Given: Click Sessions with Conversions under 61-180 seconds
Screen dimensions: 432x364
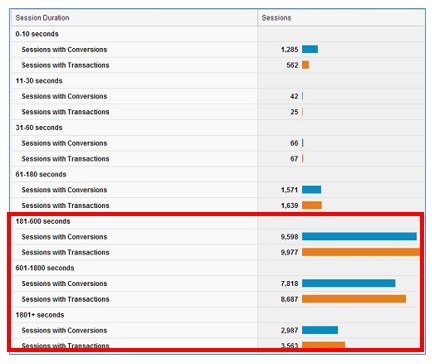Looking at the screenshot, I should 64,190.
